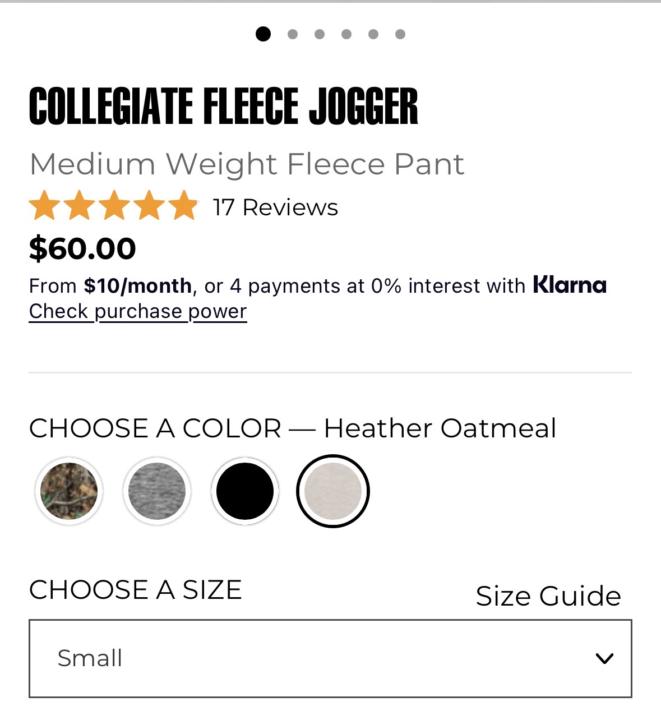The height and width of the screenshot is (720, 661).
Task: Go to the first carousel image dot
Action: point(263,34)
